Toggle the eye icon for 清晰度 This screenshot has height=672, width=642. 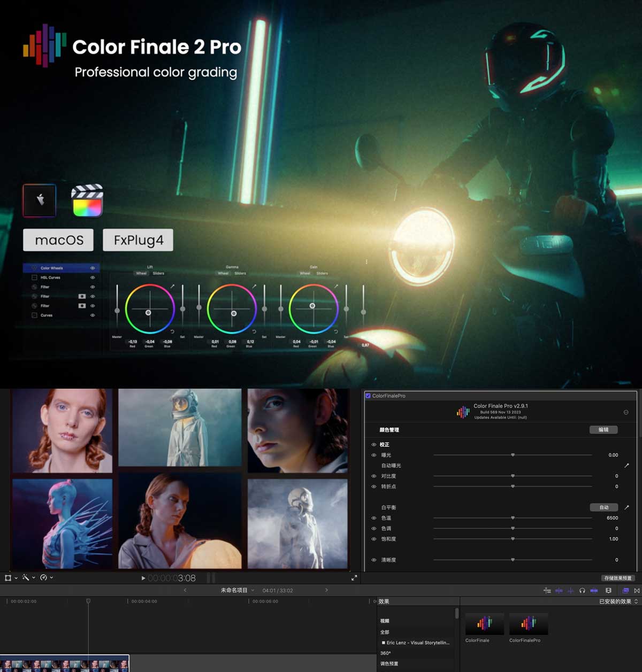[374, 560]
